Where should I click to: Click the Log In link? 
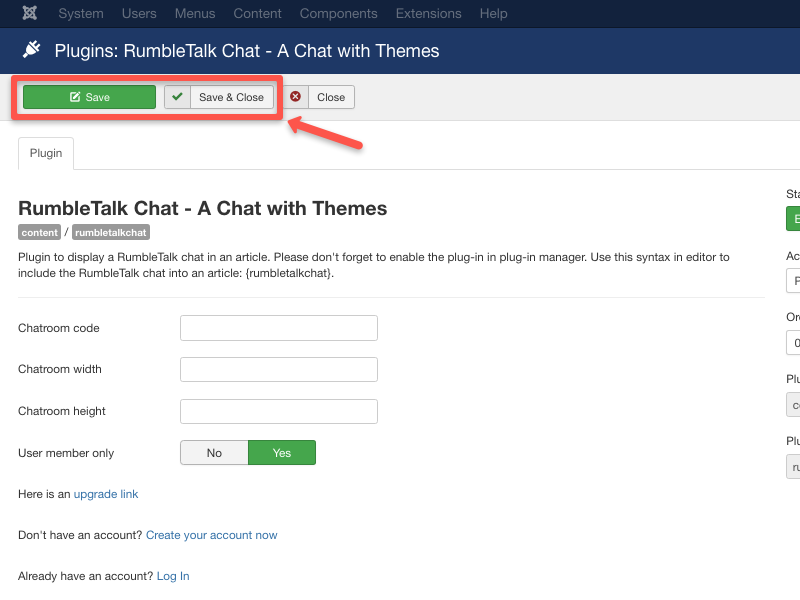point(173,576)
